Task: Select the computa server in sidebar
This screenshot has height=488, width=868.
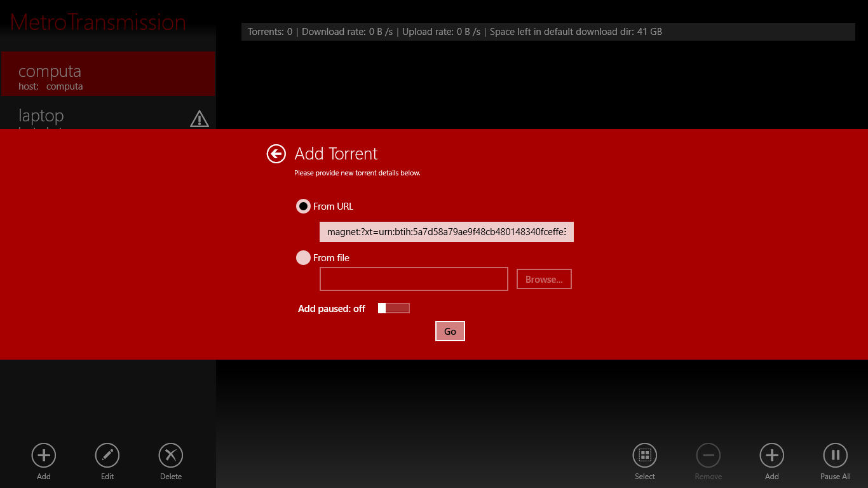Action: pyautogui.click(x=107, y=74)
